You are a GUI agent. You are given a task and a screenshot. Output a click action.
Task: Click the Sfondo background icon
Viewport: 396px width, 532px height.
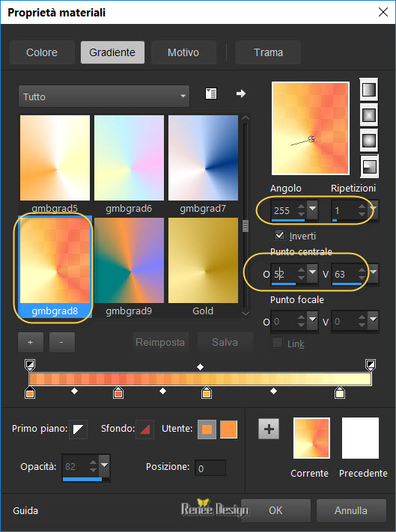(x=145, y=429)
